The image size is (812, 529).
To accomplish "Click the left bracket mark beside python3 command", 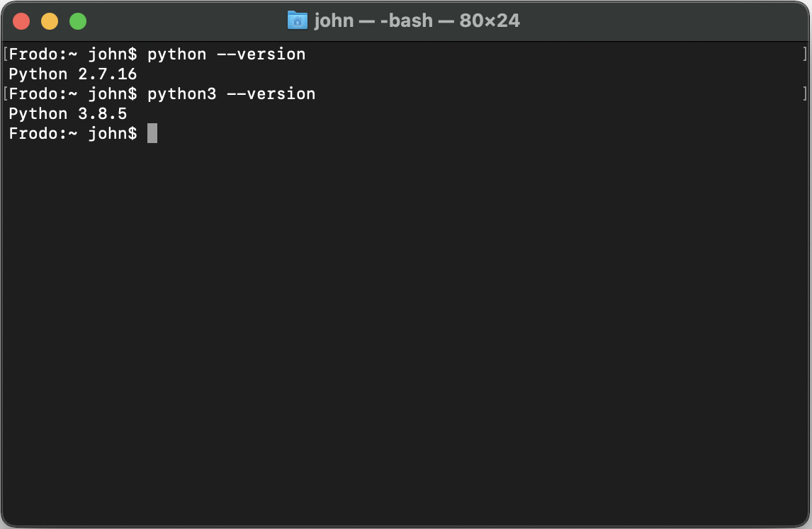I will click(x=5, y=93).
